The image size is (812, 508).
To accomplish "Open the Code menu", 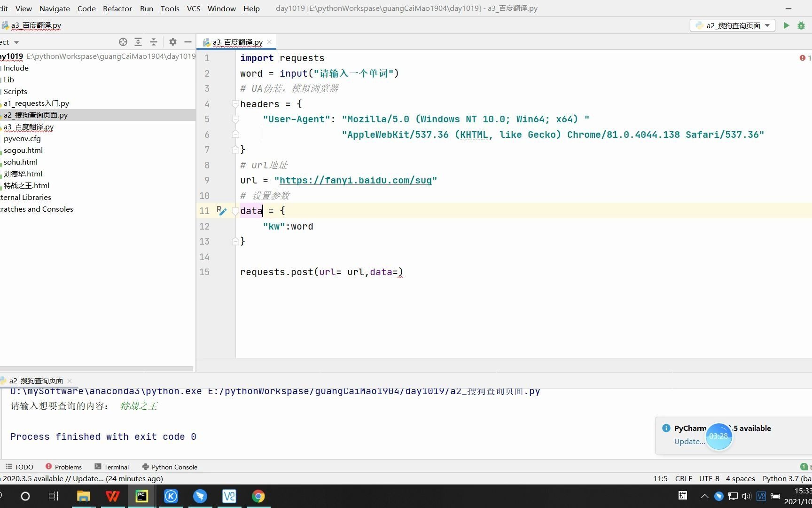I will tap(86, 8).
